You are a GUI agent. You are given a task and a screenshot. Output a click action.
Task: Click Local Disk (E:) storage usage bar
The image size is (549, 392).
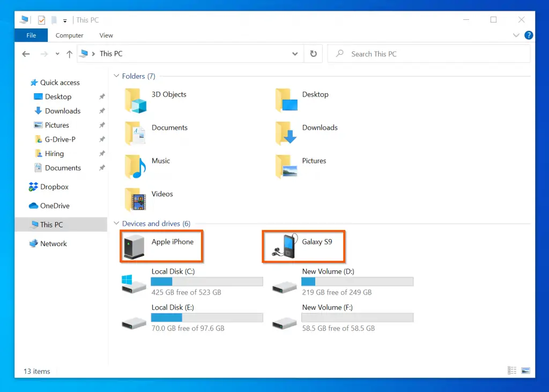point(207,317)
